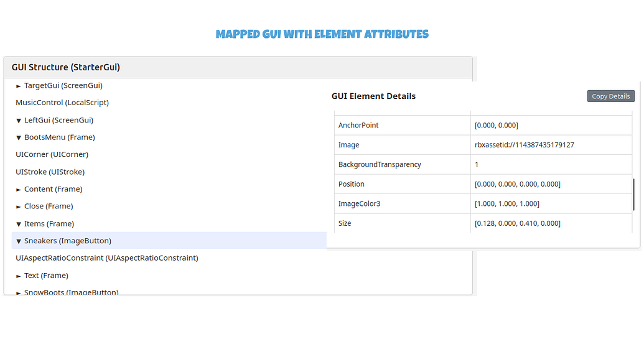Click the Position value link
The height and width of the screenshot is (362, 644).
tap(517, 183)
